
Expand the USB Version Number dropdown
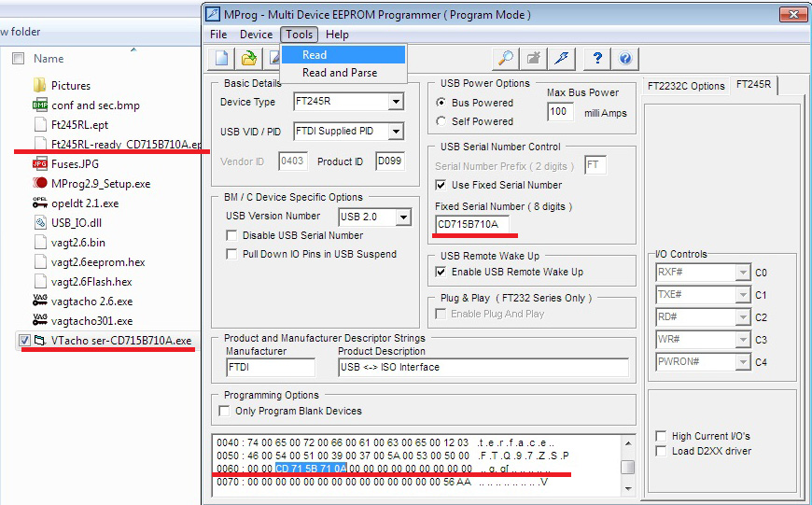coord(403,217)
